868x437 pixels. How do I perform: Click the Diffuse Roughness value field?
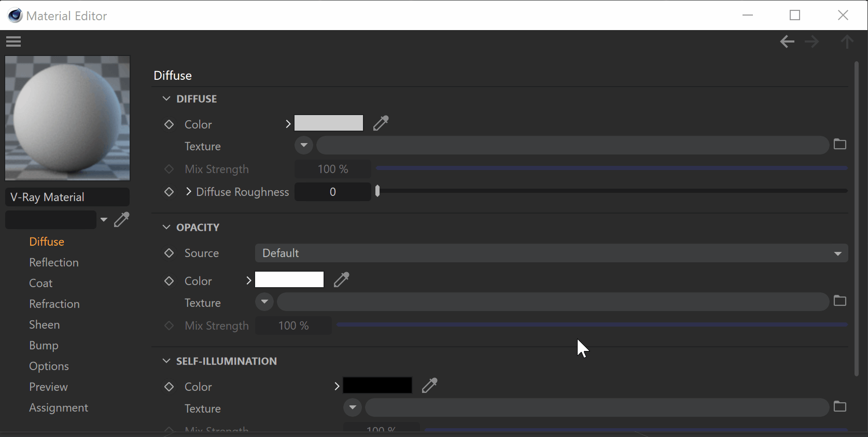tap(333, 192)
